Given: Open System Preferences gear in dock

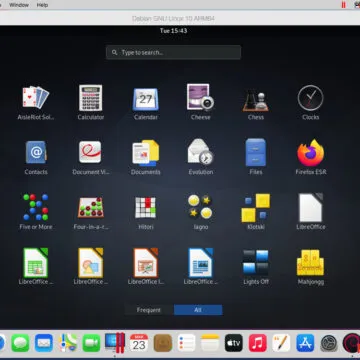Looking at the screenshot, I should [329, 343].
